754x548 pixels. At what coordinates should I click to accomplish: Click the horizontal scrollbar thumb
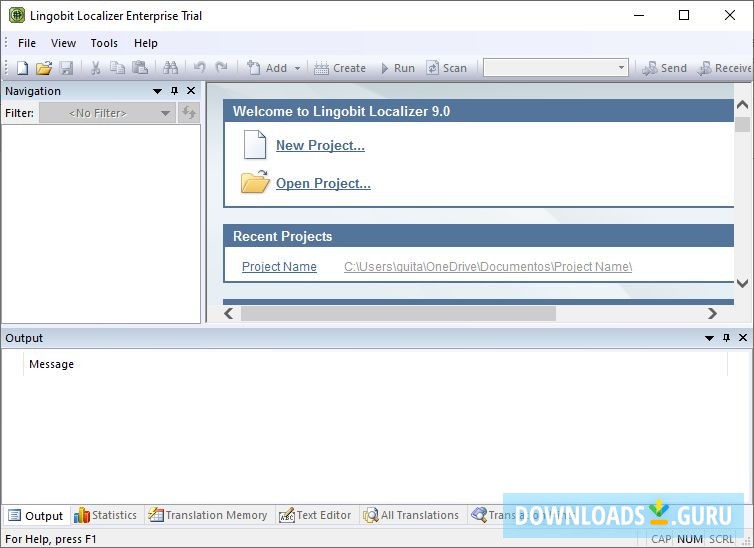click(398, 313)
